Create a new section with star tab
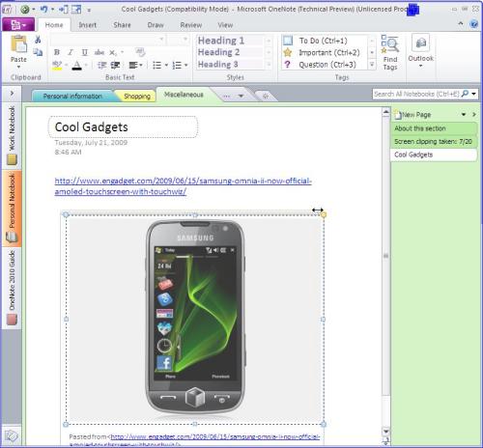This screenshot has height=448, width=483. click(x=266, y=96)
